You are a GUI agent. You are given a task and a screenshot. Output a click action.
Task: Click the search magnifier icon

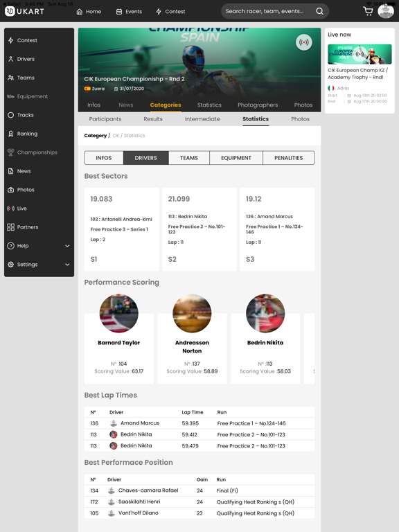[319, 11]
